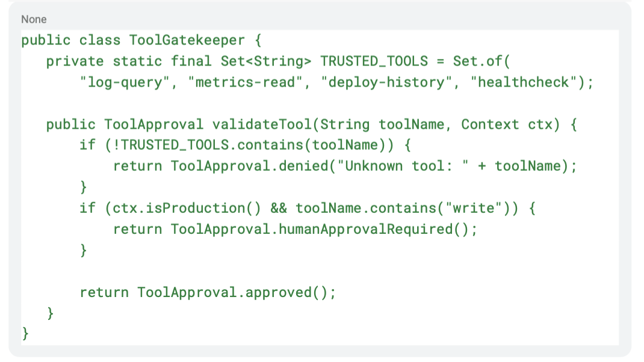Screen dimensions: 644x362
Task: Click the "deploy-history" string literal
Action: [386, 82]
